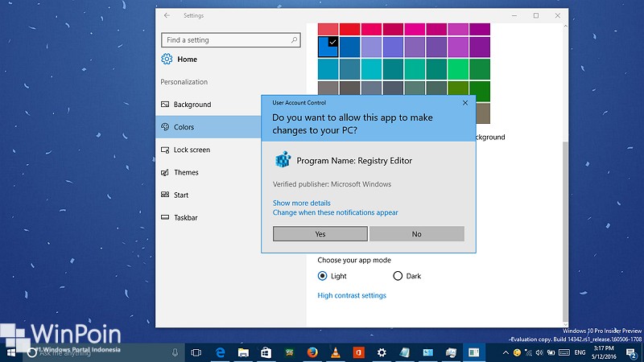
Task: Click the Cortana microphone icon
Action: [x=175, y=352]
